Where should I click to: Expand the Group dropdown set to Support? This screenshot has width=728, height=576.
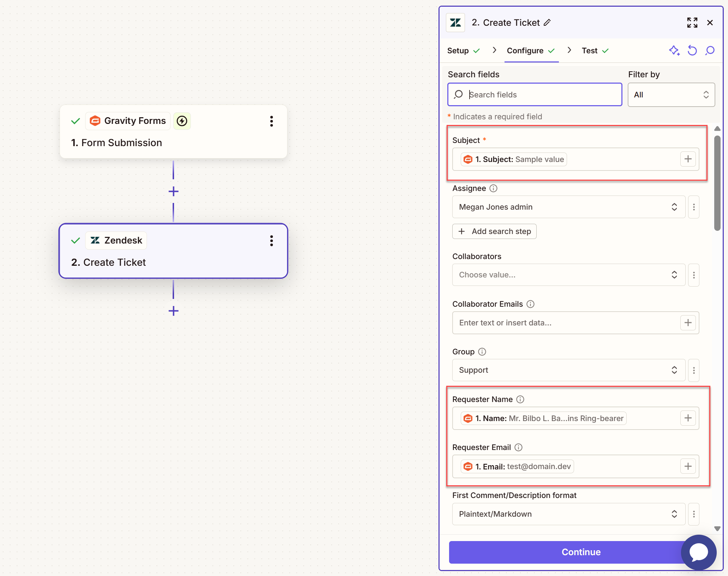point(568,370)
